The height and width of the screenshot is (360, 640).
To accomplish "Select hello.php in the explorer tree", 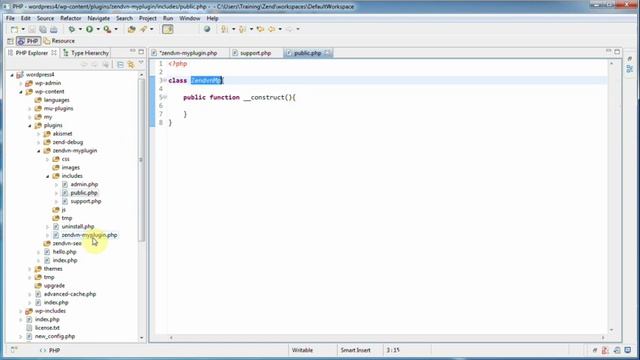I will 64,252.
